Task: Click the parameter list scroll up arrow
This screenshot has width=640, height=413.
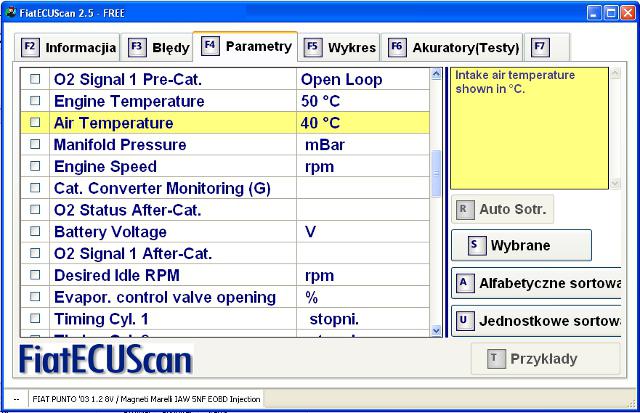Action: [436, 74]
